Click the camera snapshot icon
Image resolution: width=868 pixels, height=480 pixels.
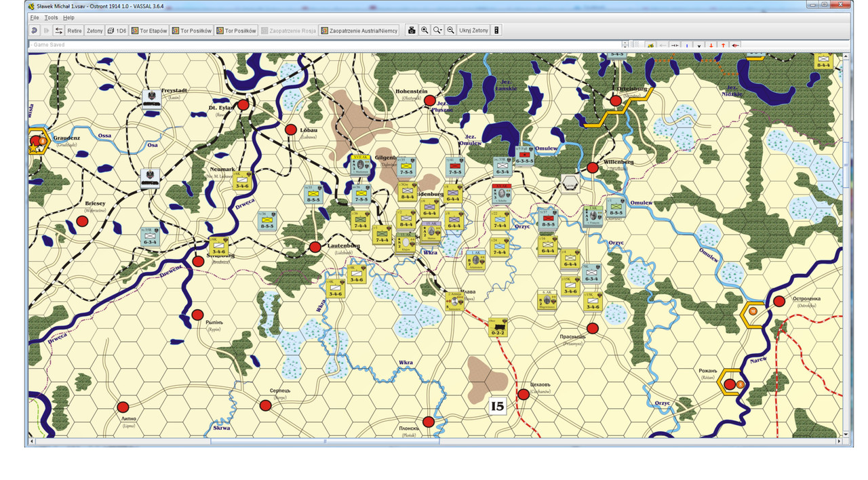tap(411, 31)
